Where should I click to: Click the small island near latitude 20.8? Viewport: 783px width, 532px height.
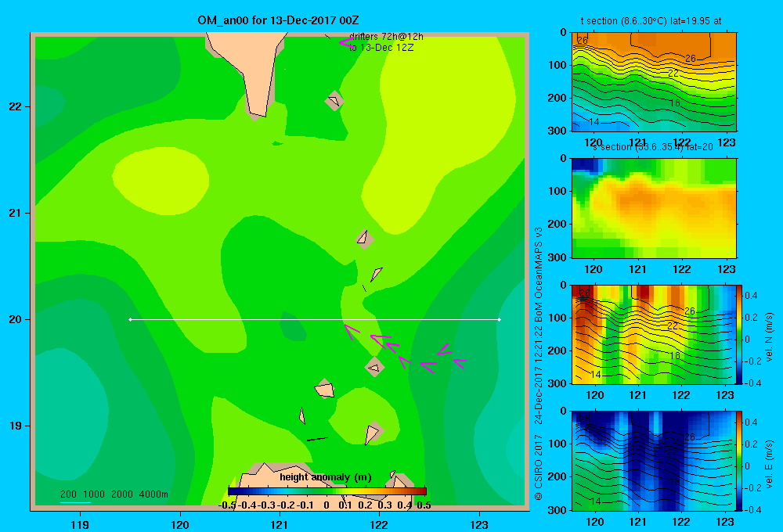pyautogui.click(x=365, y=239)
